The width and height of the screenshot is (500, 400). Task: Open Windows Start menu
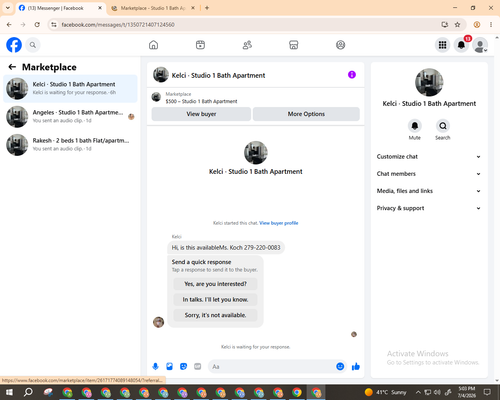(9, 392)
